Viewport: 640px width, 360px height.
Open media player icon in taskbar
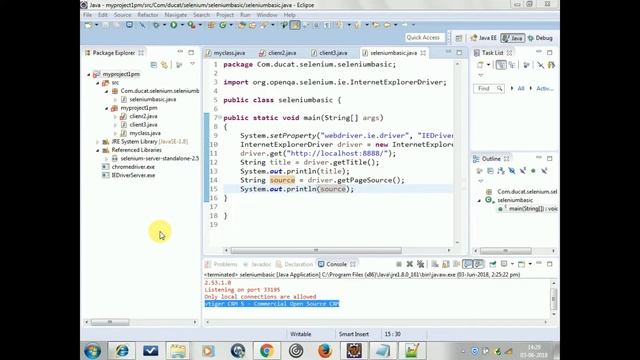(208, 351)
